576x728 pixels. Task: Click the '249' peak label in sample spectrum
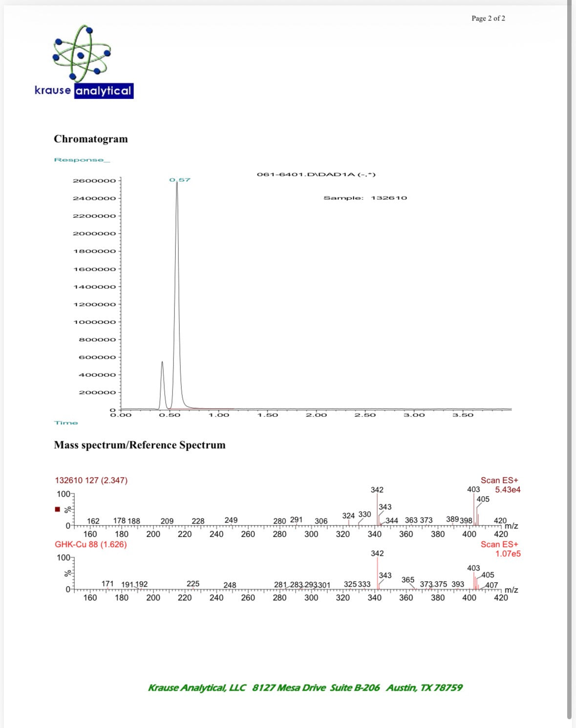click(231, 520)
